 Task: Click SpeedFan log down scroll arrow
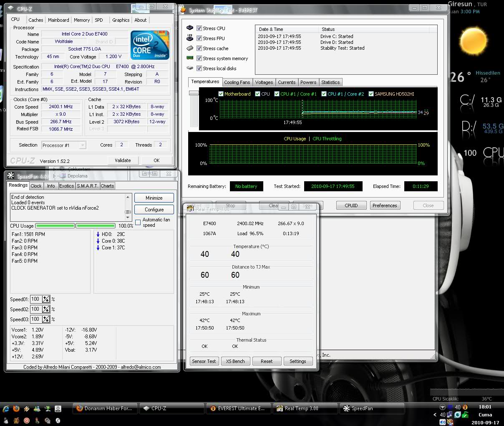[x=129, y=218]
